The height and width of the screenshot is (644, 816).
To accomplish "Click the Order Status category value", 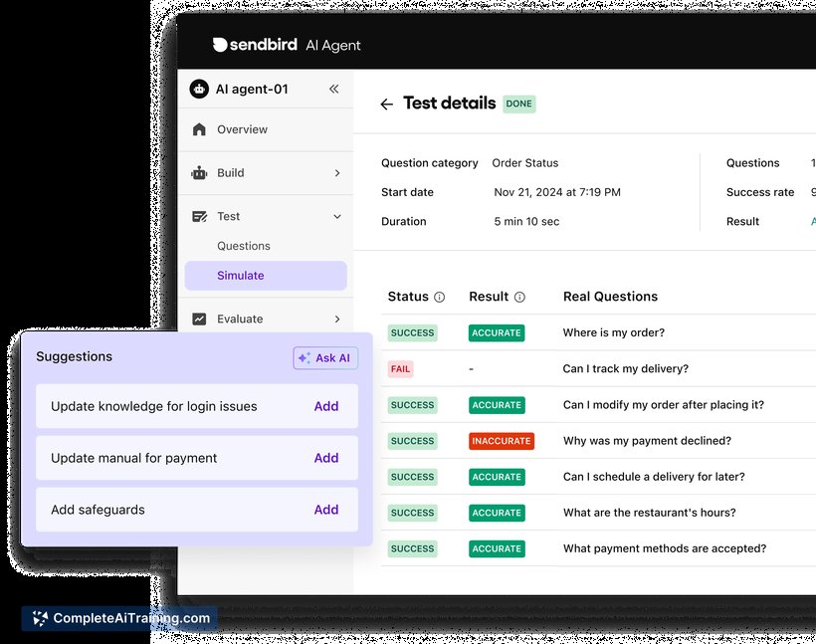I will point(525,163).
